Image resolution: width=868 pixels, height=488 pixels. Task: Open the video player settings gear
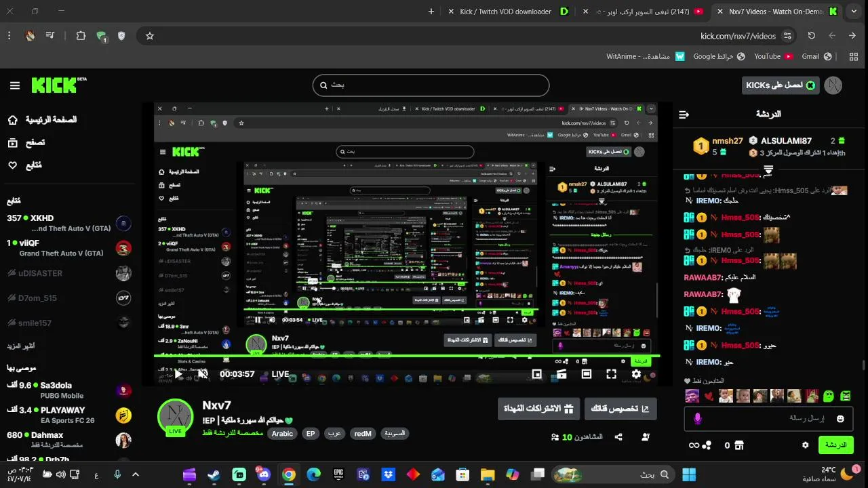tap(636, 373)
